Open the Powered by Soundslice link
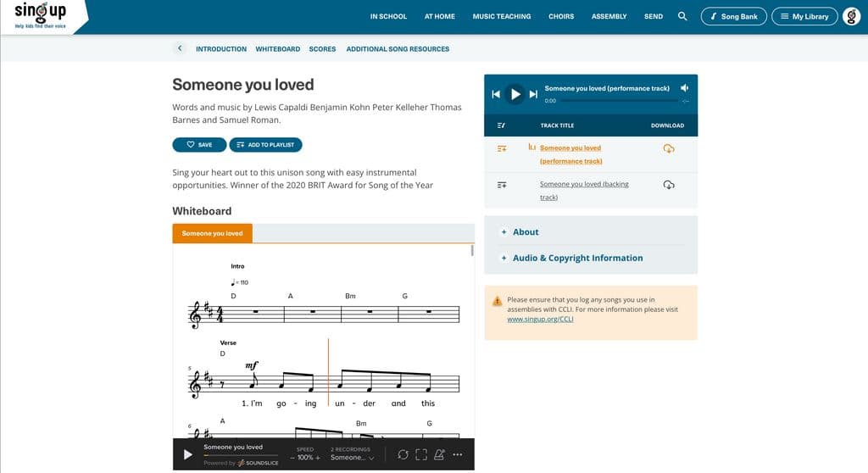The width and height of the screenshot is (868, 473). click(x=241, y=463)
